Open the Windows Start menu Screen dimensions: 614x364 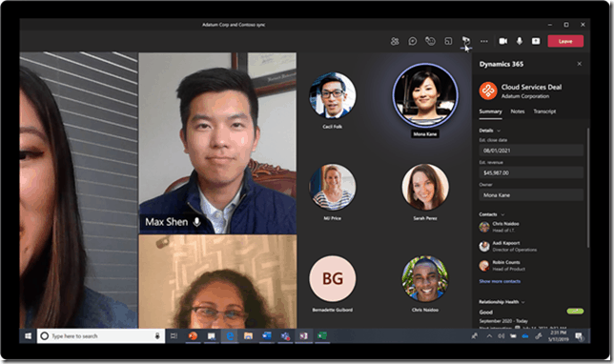pyautogui.click(x=28, y=335)
